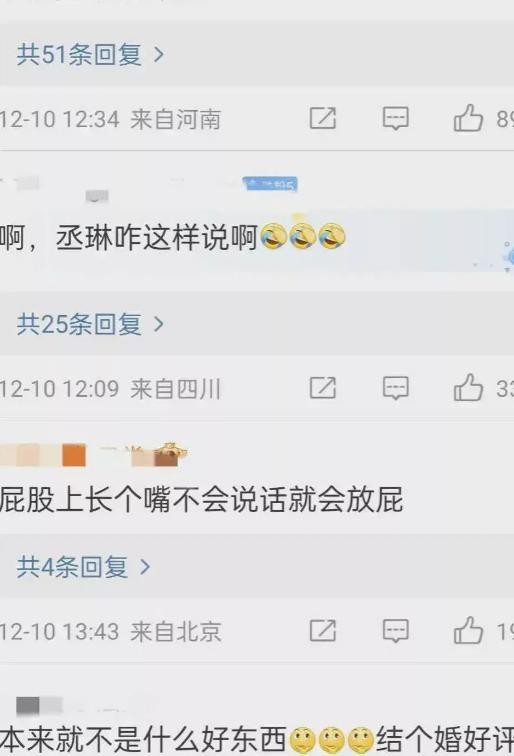Expand 共51条回复 thread
The image size is (514, 756).
(91, 54)
